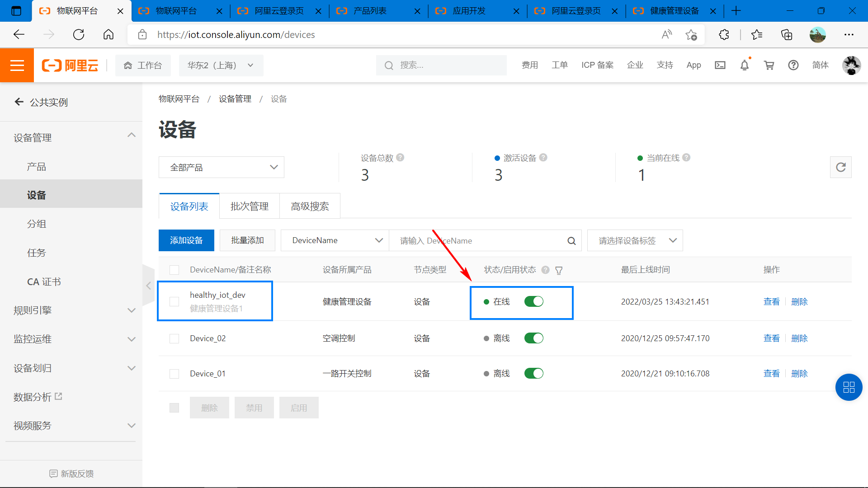Viewport: 868px width, 488px height.
Task: Click the DeviceName search magnifier icon
Action: (x=571, y=241)
